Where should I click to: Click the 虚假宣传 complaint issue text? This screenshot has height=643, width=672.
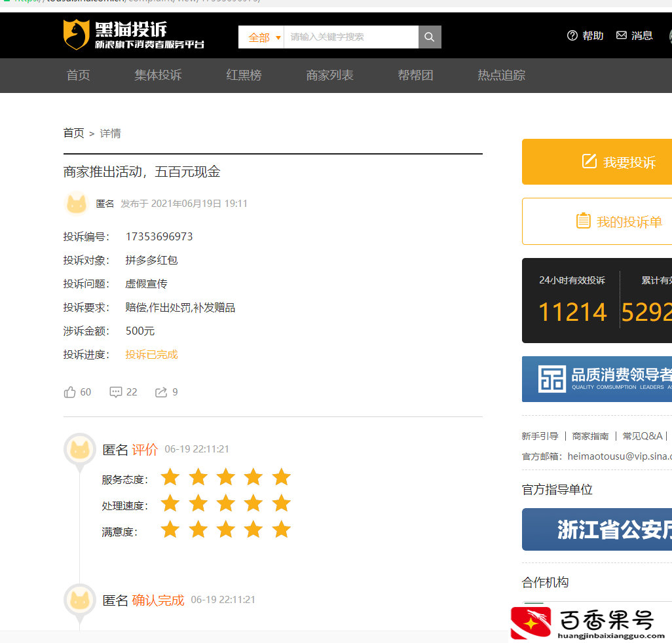(x=146, y=284)
